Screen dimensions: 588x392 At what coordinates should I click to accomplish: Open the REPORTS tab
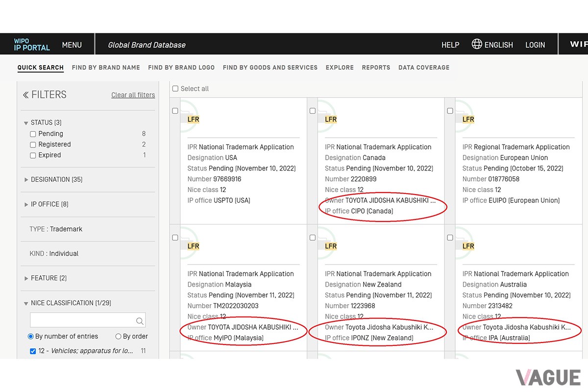[x=376, y=68]
